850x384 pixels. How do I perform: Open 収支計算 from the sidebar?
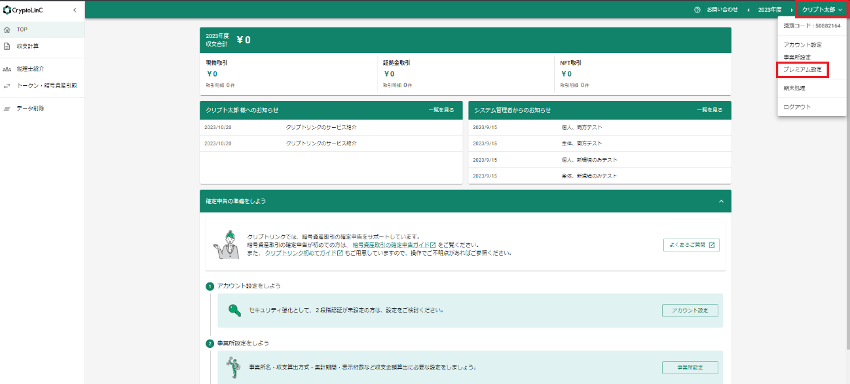pyautogui.click(x=42, y=46)
